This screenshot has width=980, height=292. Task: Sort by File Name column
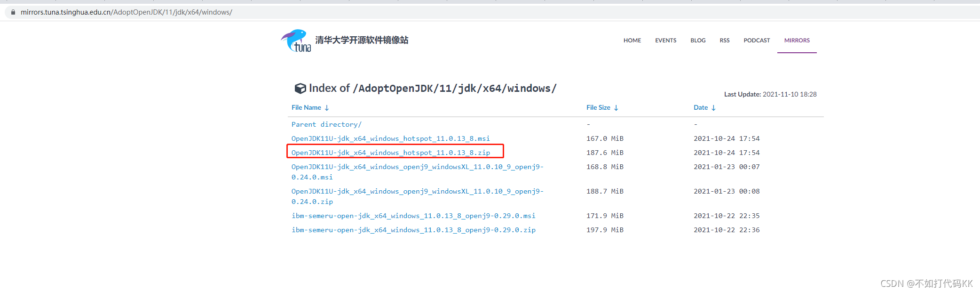310,108
